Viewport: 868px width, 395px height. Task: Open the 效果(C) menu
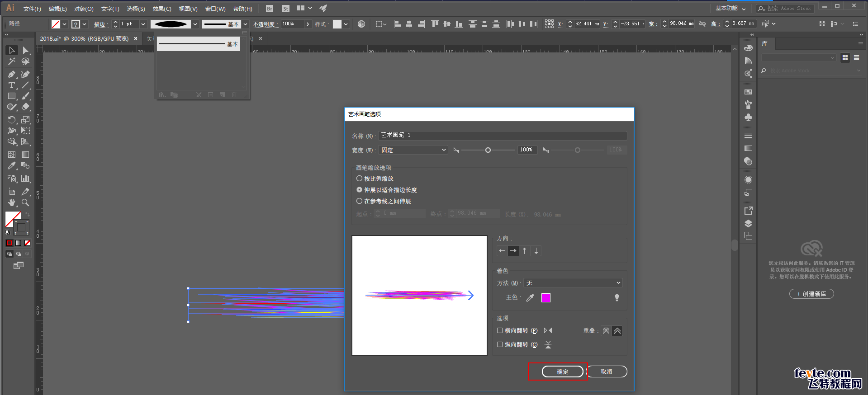coord(162,9)
